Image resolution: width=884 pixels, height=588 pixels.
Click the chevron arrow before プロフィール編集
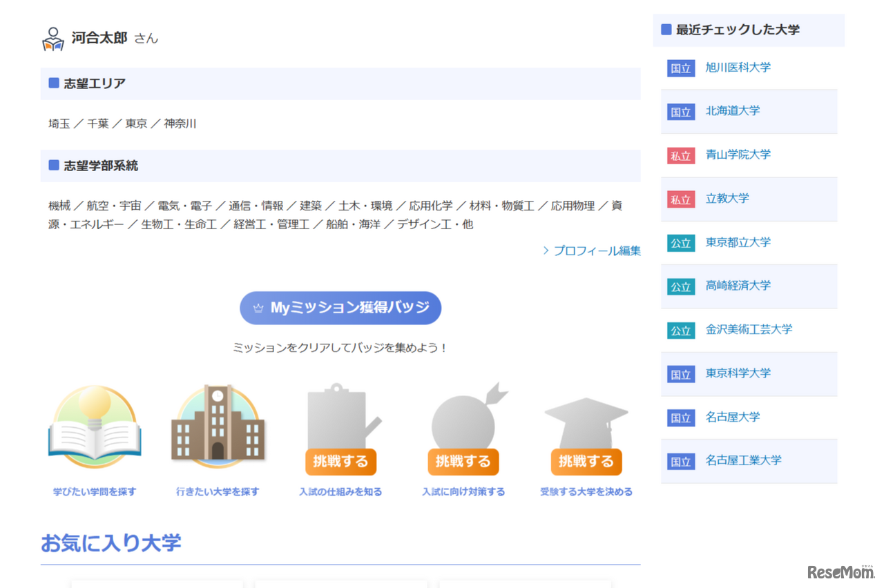coord(546,251)
